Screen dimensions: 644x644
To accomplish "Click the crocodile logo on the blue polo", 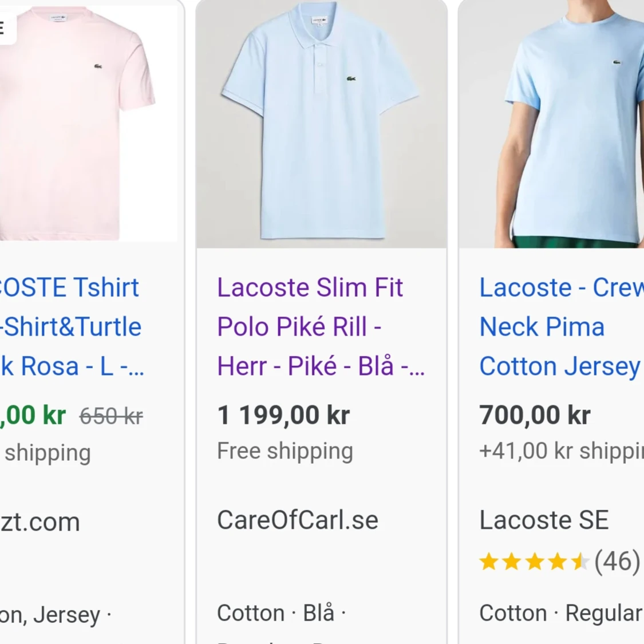I will tap(350, 80).
